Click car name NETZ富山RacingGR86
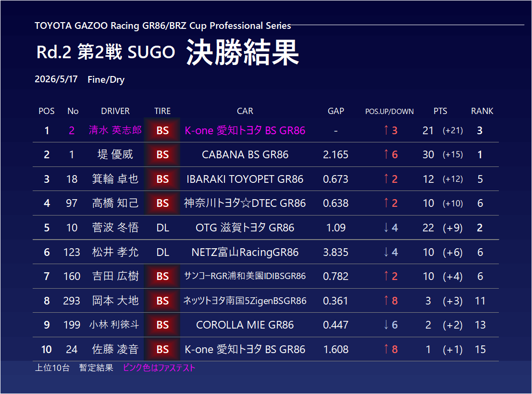Image resolution: width=532 pixels, height=394 pixels. click(245, 252)
